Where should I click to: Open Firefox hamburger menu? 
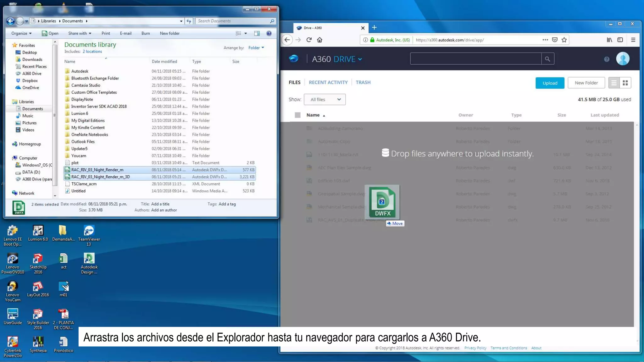pyautogui.click(x=633, y=40)
